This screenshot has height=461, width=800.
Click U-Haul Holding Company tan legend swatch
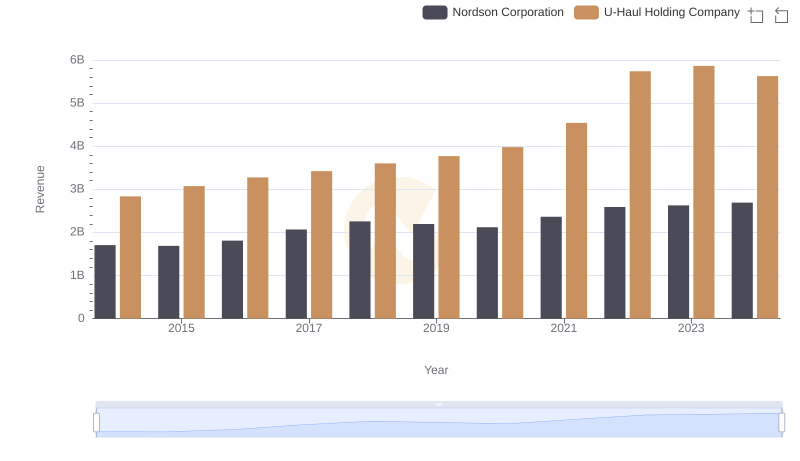[586, 12]
